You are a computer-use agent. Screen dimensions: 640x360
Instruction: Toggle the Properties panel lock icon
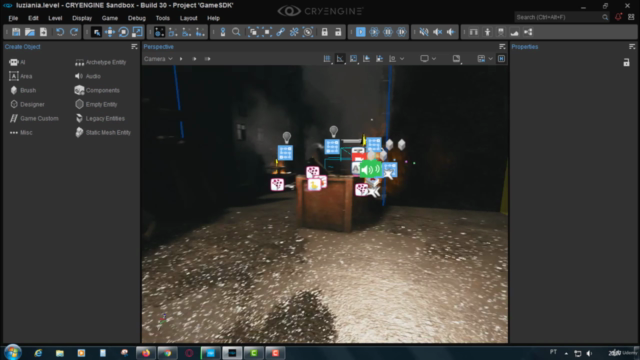pos(626,62)
